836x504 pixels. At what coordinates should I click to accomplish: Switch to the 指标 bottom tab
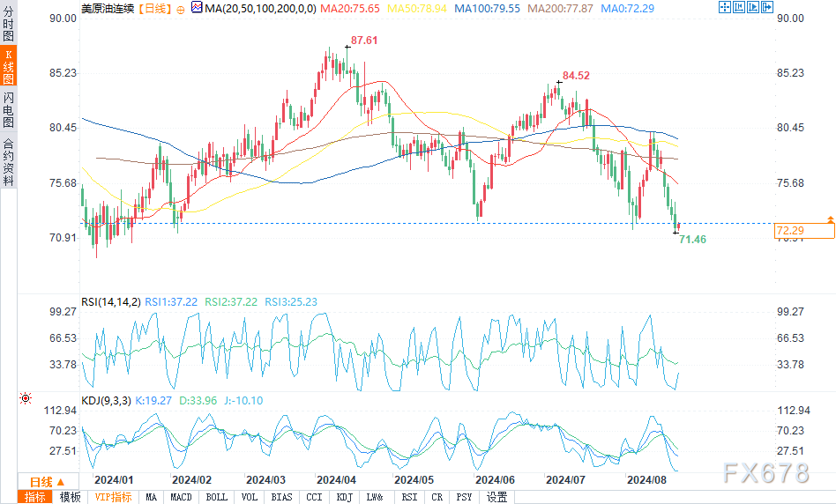point(35,497)
